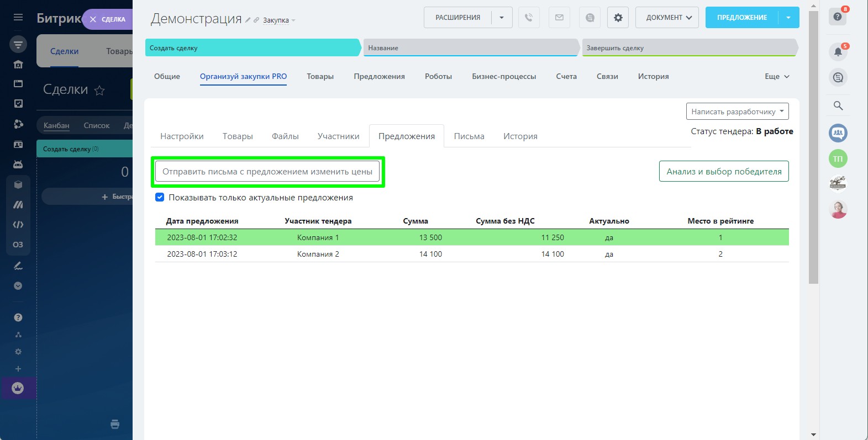Click the email envelope icon in header
The width and height of the screenshot is (868, 440).
pyautogui.click(x=559, y=18)
